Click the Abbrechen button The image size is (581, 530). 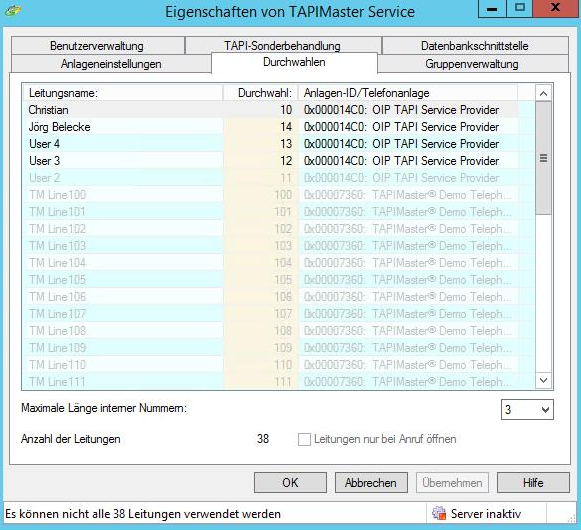(x=371, y=483)
